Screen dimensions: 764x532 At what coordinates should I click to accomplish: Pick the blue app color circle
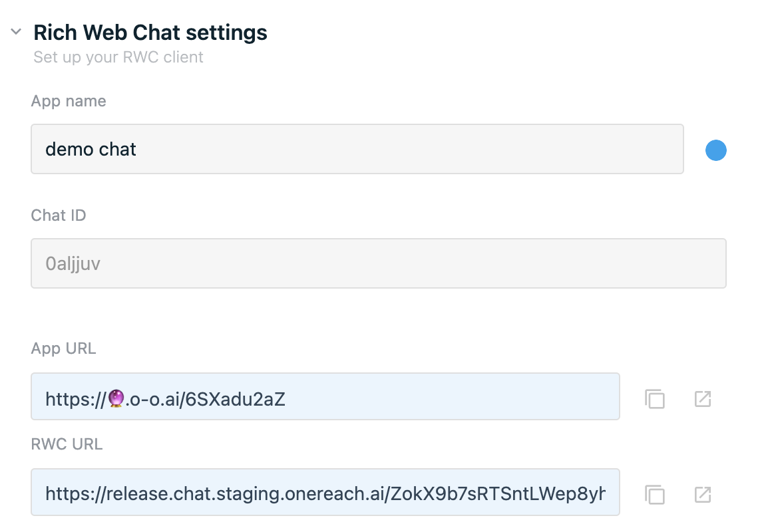[x=716, y=150]
